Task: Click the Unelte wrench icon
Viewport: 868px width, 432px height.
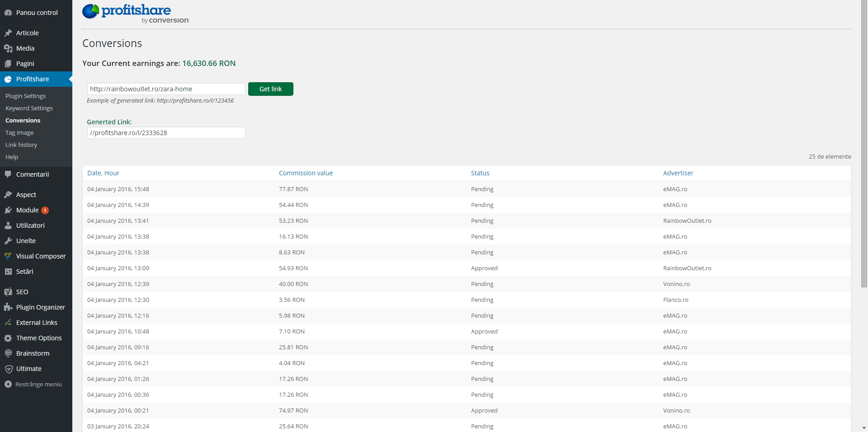Action: [8, 241]
